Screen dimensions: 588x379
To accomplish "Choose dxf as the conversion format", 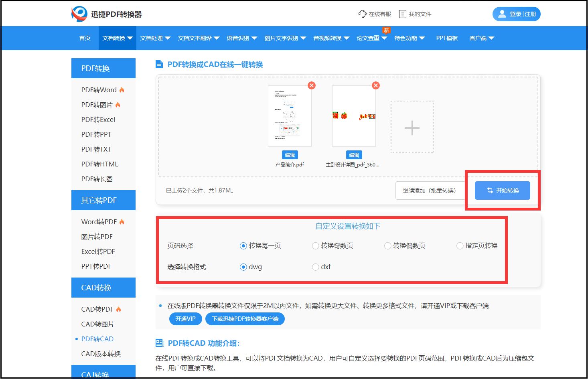I will (x=316, y=267).
